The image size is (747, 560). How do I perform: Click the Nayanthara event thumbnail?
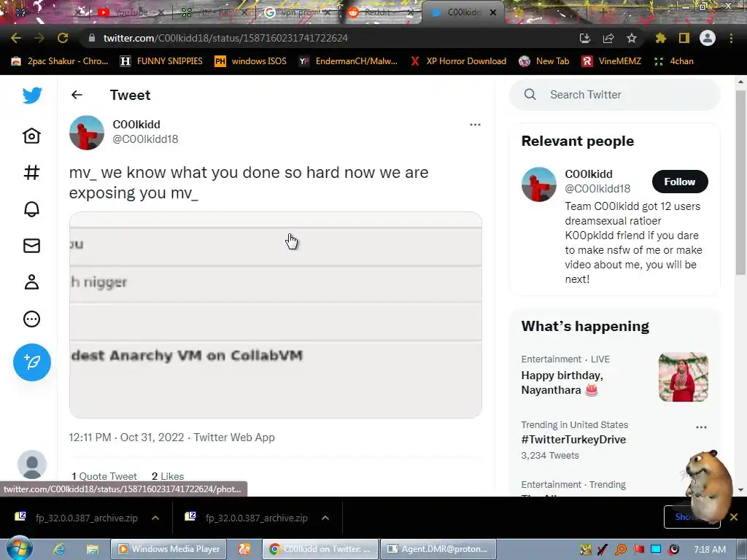[683, 377]
